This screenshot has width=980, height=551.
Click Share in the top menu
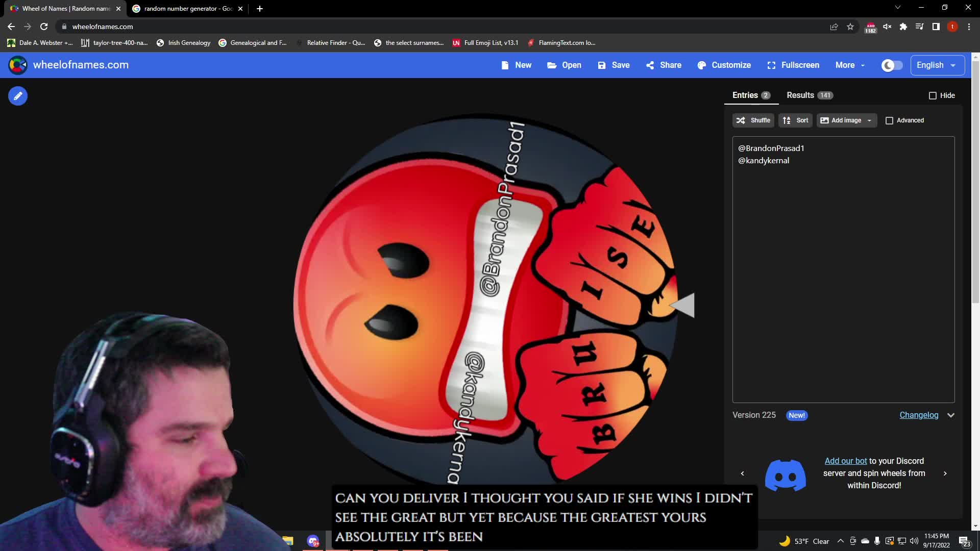point(664,65)
